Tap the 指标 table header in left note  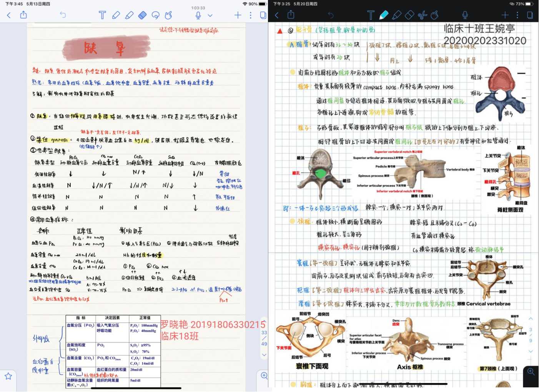coord(81,318)
